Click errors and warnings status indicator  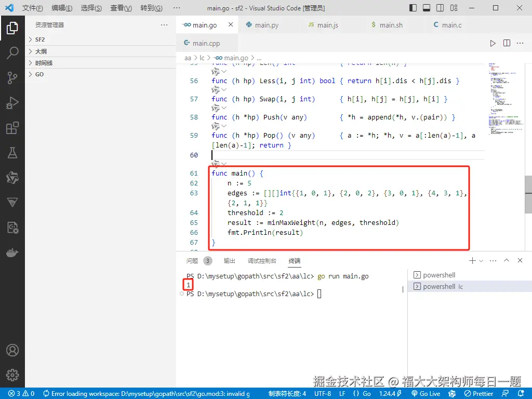coord(21,394)
